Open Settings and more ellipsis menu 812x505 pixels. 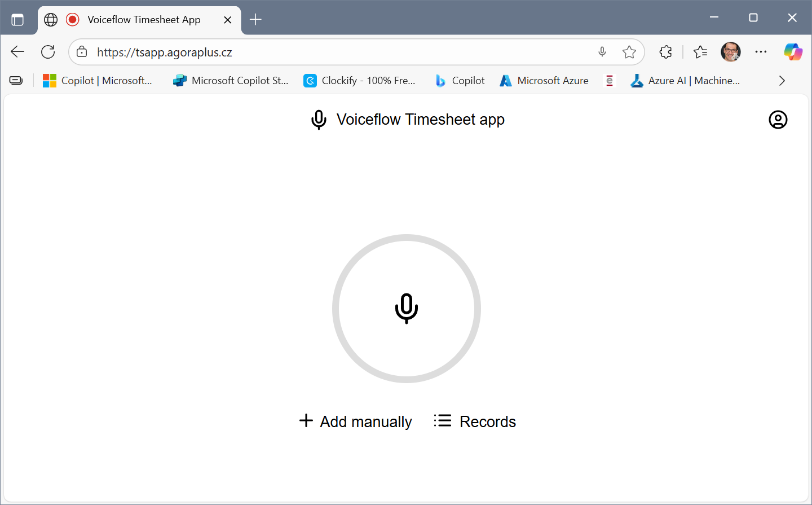tap(761, 52)
